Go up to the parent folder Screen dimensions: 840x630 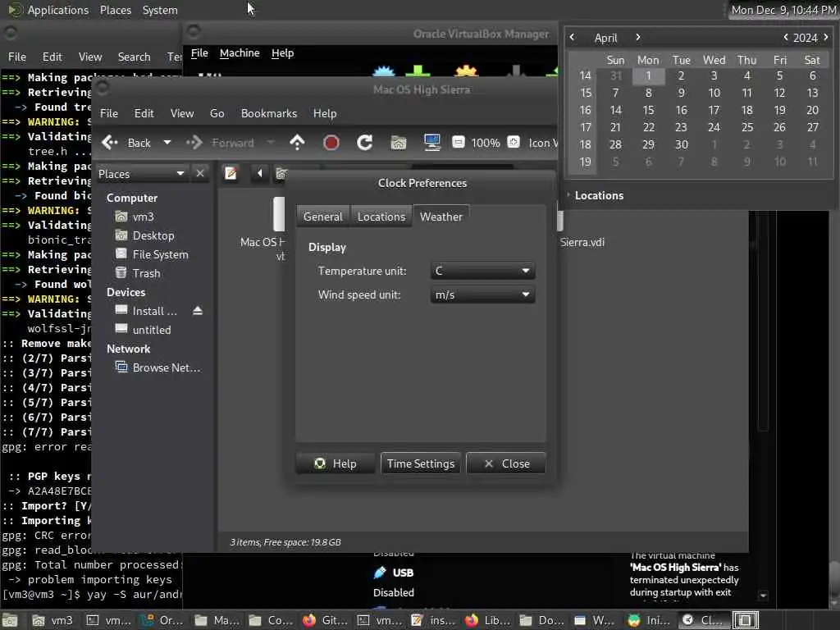pos(297,143)
